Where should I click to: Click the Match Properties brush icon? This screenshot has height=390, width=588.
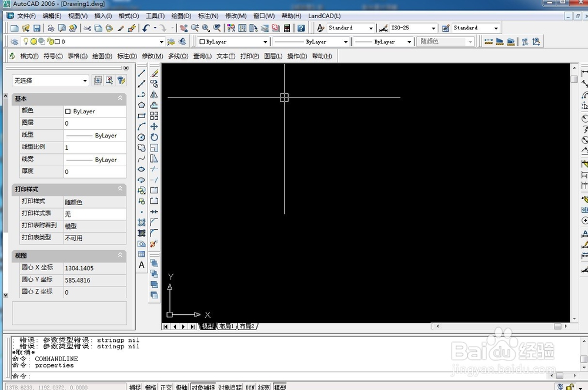tap(121, 28)
